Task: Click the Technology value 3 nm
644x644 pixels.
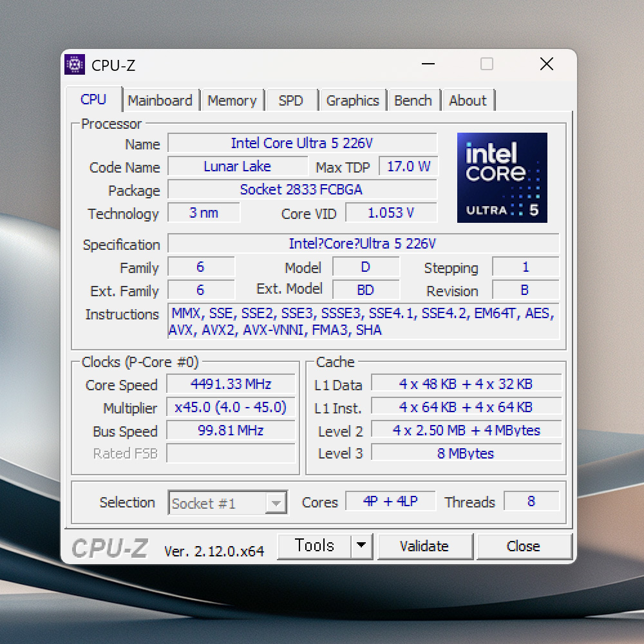Action: click(x=204, y=213)
